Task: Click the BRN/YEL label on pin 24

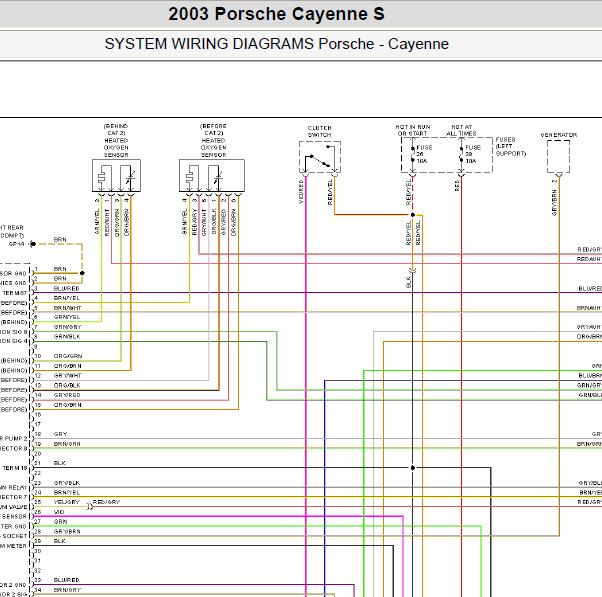Action: tap(67, 492)
